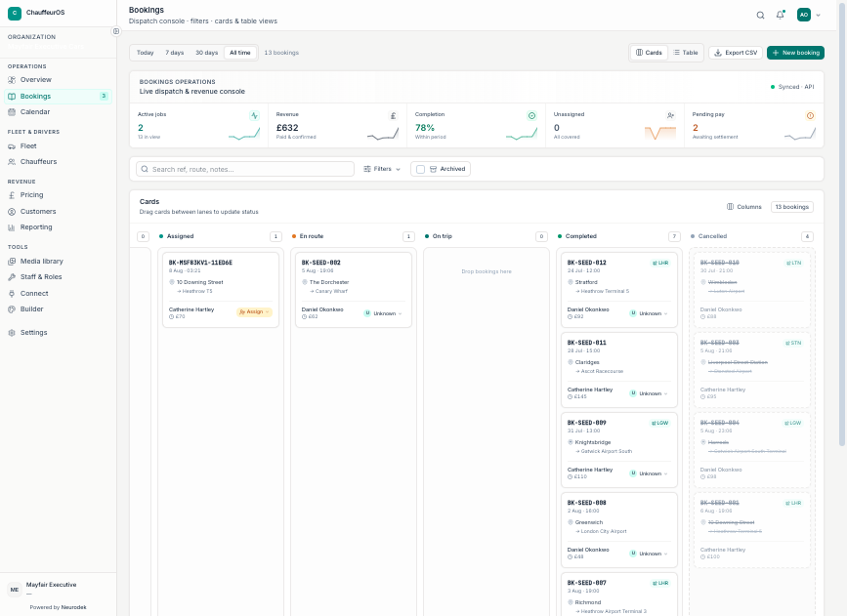Click the LTN flight tag on BK-SEED-010
The width and height of the screenshot is (847, 616).
tap(793, 263)
